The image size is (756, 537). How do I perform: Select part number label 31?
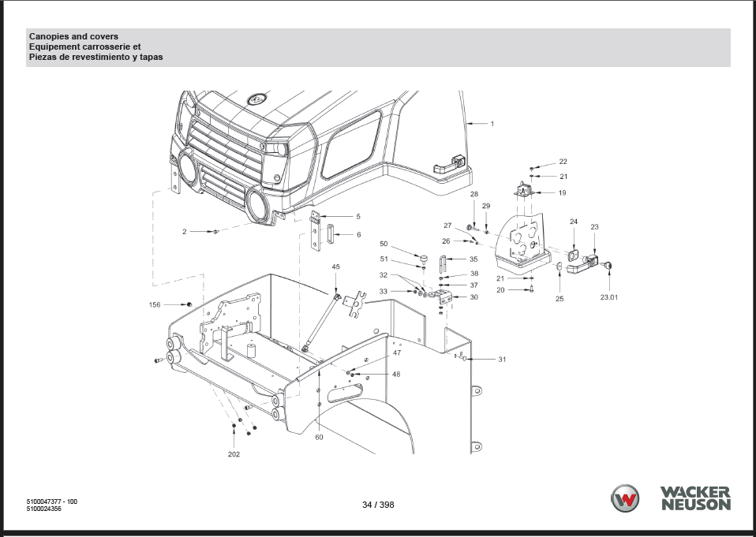502,360
